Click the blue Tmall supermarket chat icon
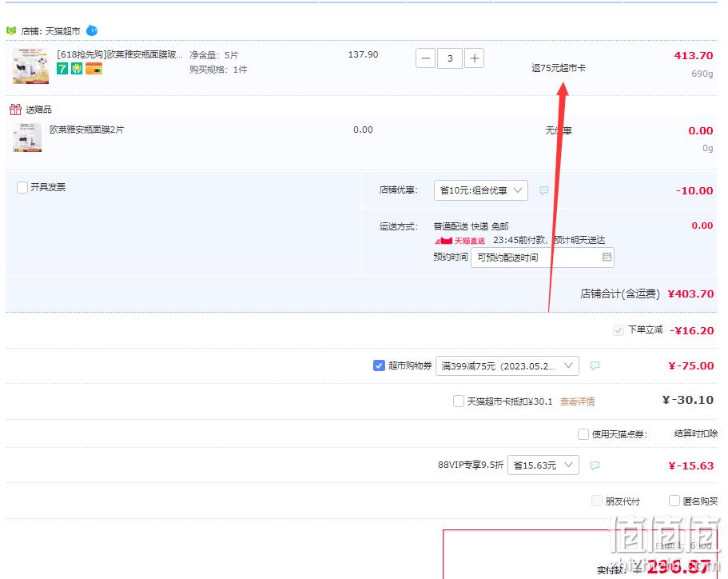This screenshot has width=728, height=579. click(92, 30)
